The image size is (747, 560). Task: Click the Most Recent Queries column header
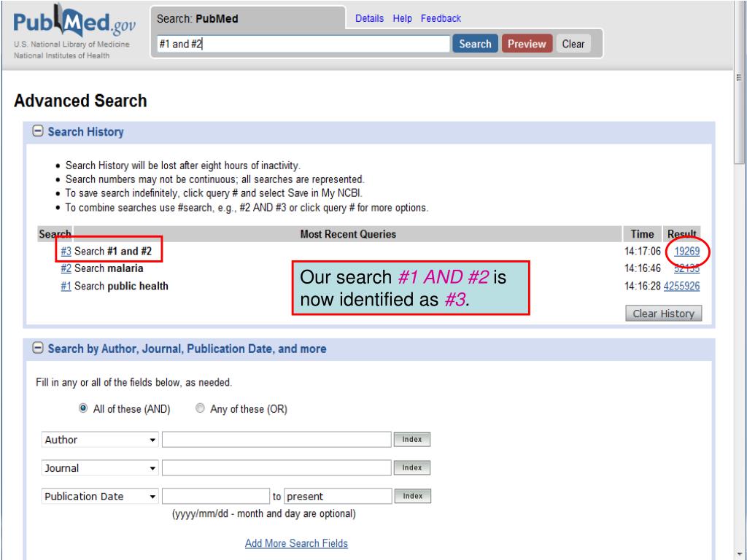(348, 234)
